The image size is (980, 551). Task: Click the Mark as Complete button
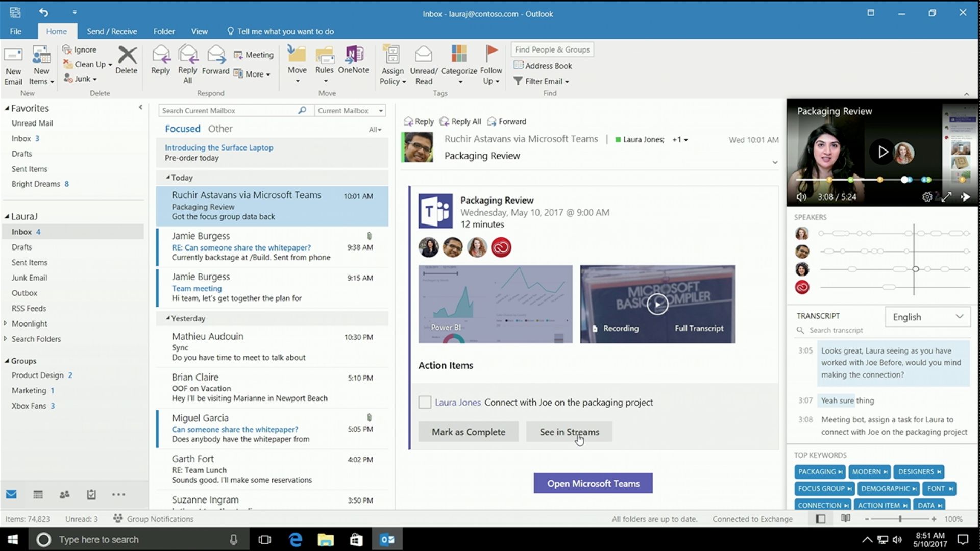468,432
